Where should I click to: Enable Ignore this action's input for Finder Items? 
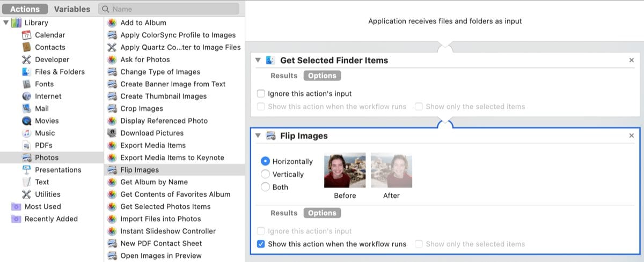tap(261, 94)
